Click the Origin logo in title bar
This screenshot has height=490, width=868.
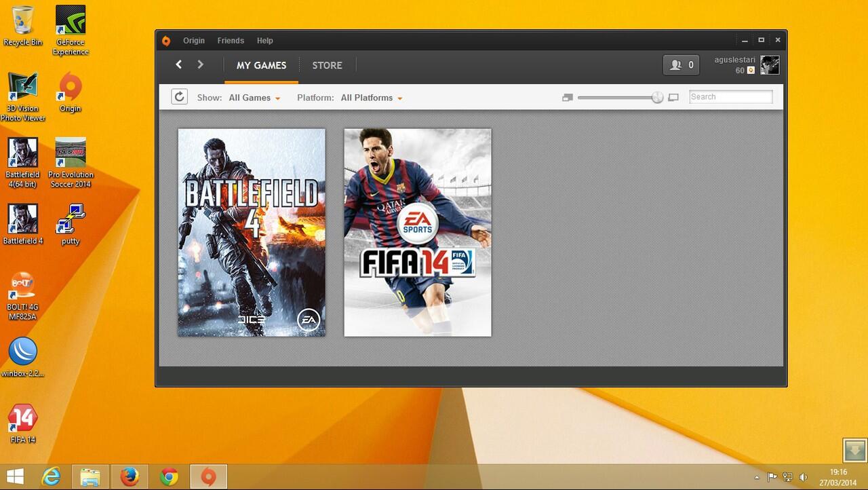coord(166,41)
